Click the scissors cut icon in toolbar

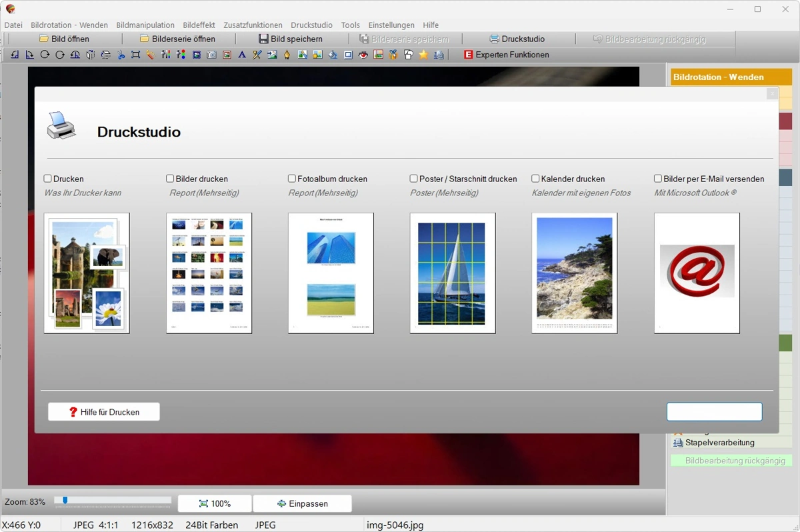click(121, 55)
